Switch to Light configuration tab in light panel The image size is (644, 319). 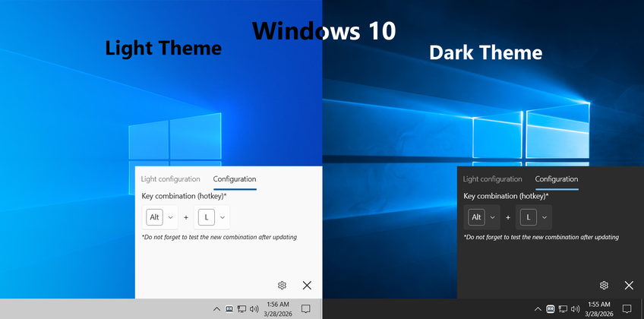pos(170,179)
